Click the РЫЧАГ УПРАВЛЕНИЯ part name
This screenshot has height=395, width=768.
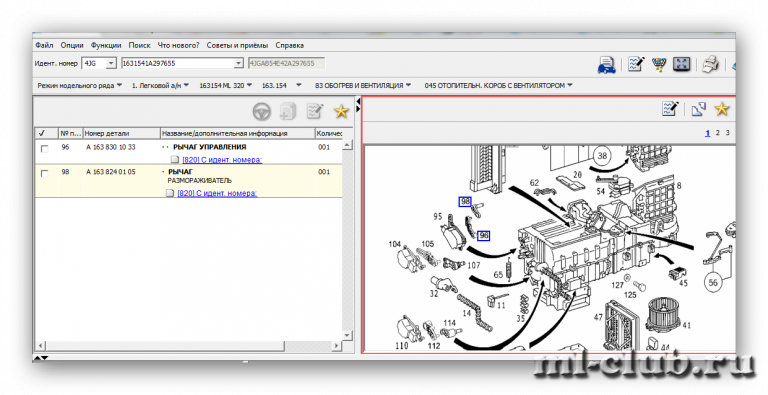point(210,147)
